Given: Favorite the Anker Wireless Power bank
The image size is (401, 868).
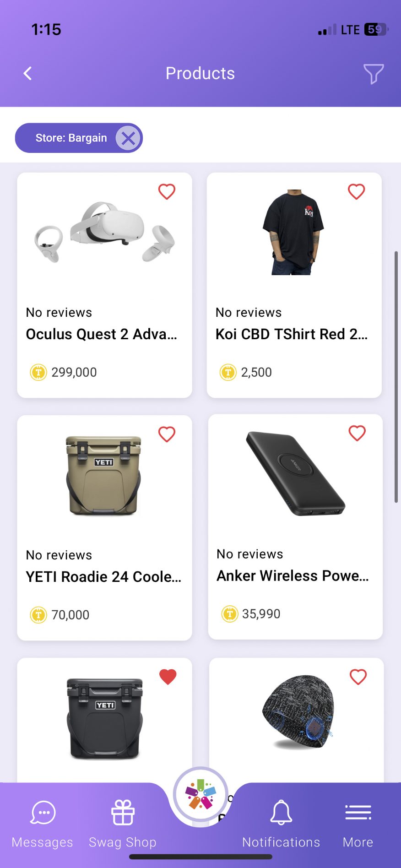Looking at the screenshot, I should pyautogui.click(x=357, y=433).
